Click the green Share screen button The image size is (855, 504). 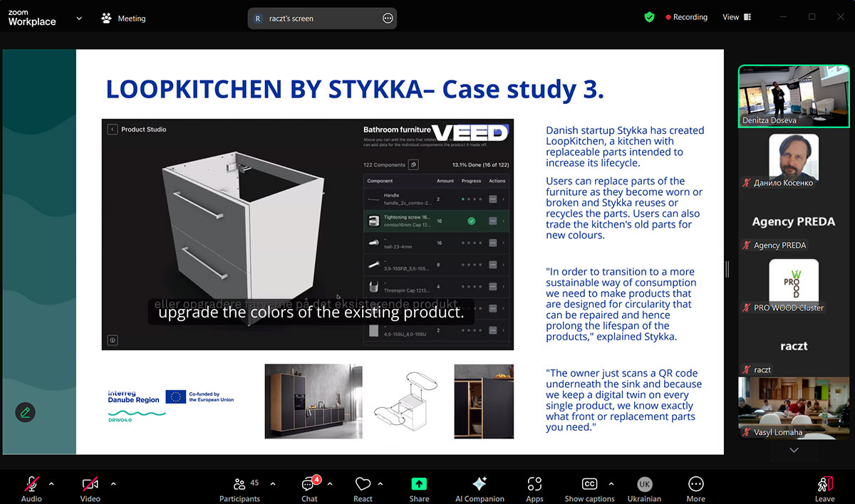tap(419, 488)
